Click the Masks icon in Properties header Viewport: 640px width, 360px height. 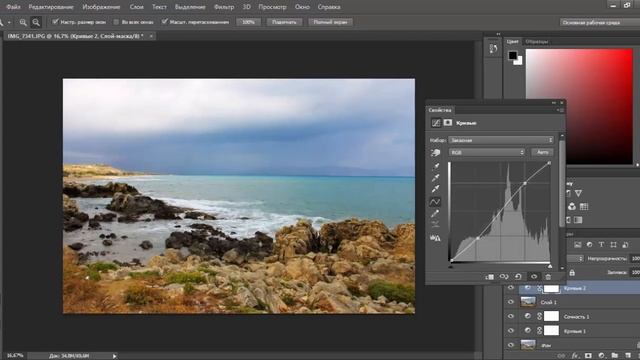coord(448,122)
